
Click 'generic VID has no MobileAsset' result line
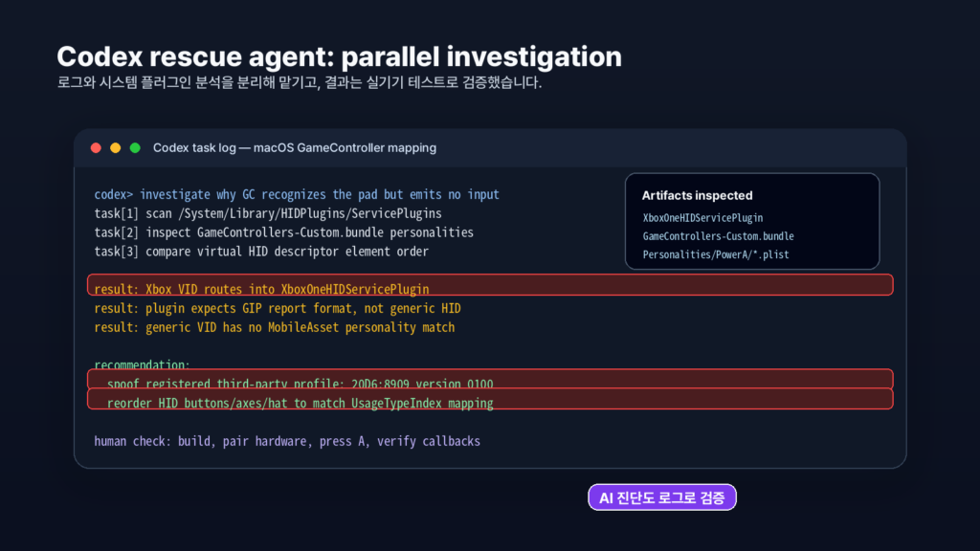[x=275, y=327]
